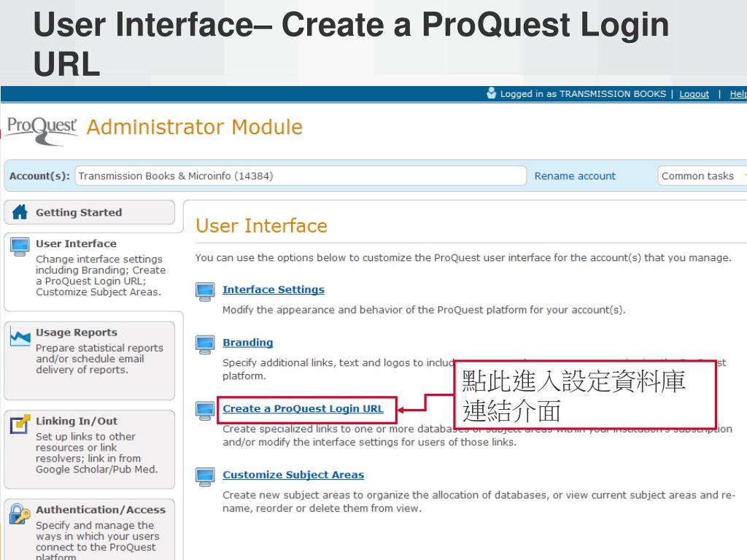Screen dimensions: 747x560
Task: Click the User Interface page heading
Action: (x=262, y=226)
